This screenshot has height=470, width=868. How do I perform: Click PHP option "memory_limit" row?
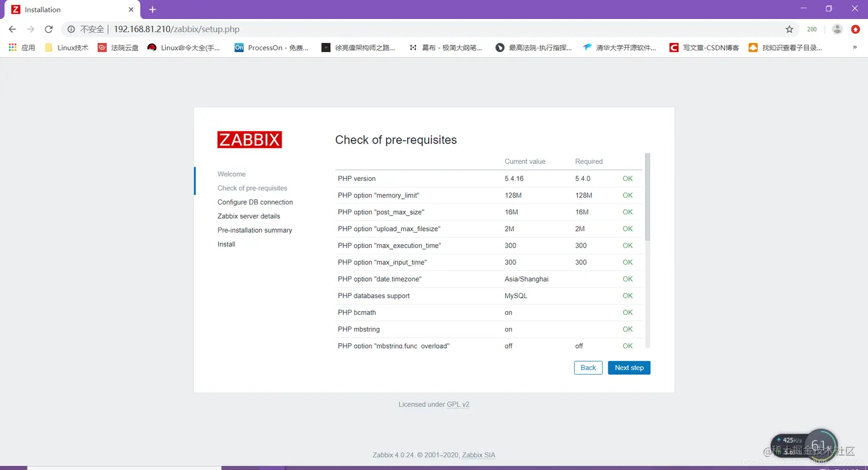(x=489, y=195)
